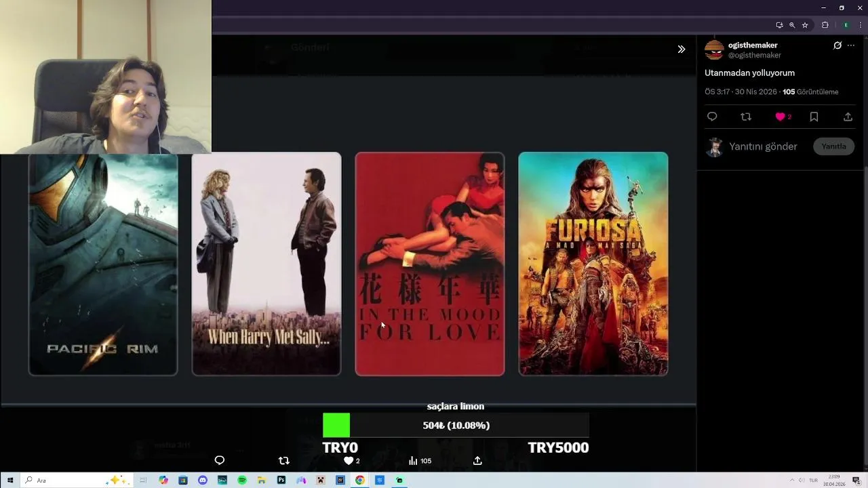Collapse the side panel with double-chevron icon
Image resolution: width=868 pixels, height=488 pixels.
[x=681, y=49]
